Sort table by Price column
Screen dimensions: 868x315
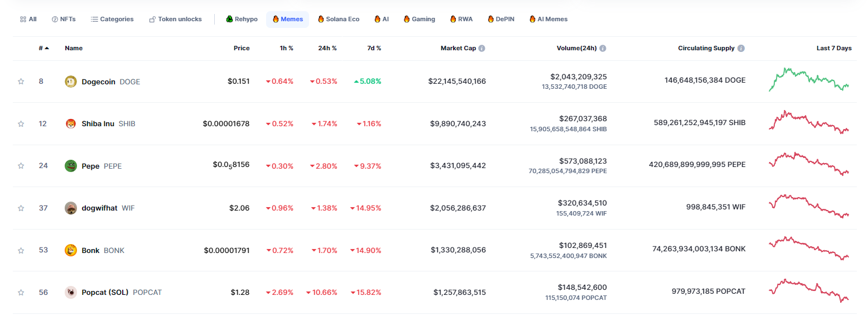click(x=242, y=48)
